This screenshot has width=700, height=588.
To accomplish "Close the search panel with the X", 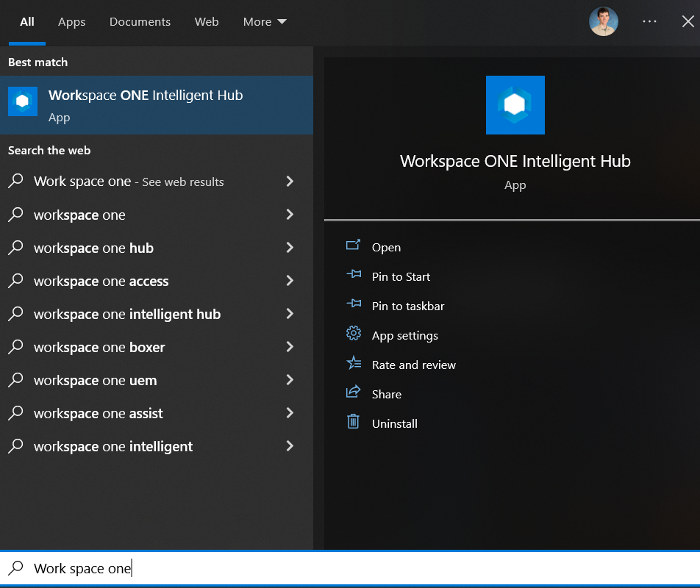I will 688,21.
